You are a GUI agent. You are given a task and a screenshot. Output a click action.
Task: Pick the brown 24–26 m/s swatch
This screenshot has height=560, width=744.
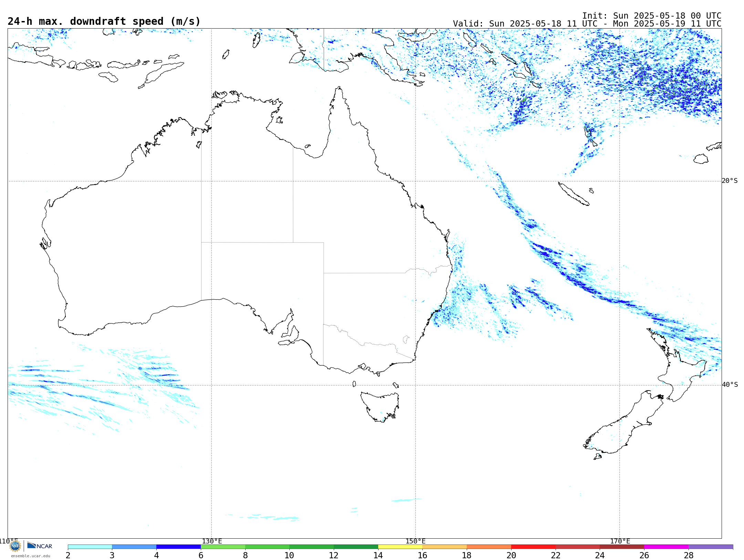click(x=622, y=547)
